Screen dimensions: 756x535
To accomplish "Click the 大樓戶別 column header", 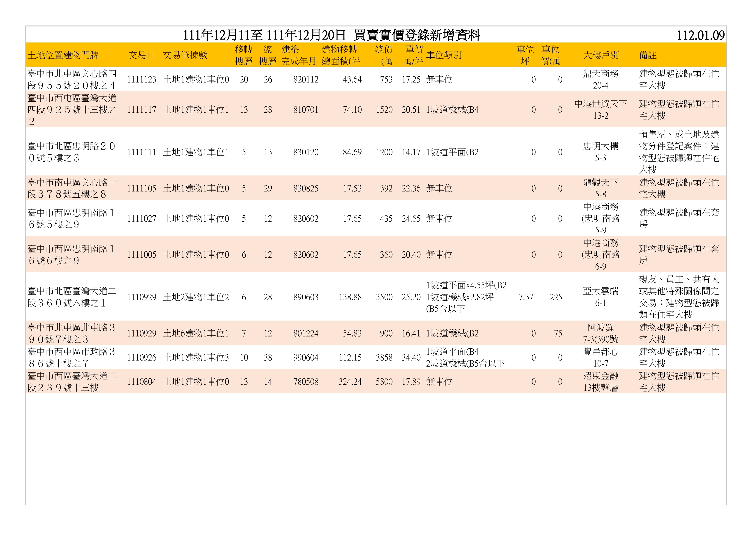I will [x=601, y=55].
